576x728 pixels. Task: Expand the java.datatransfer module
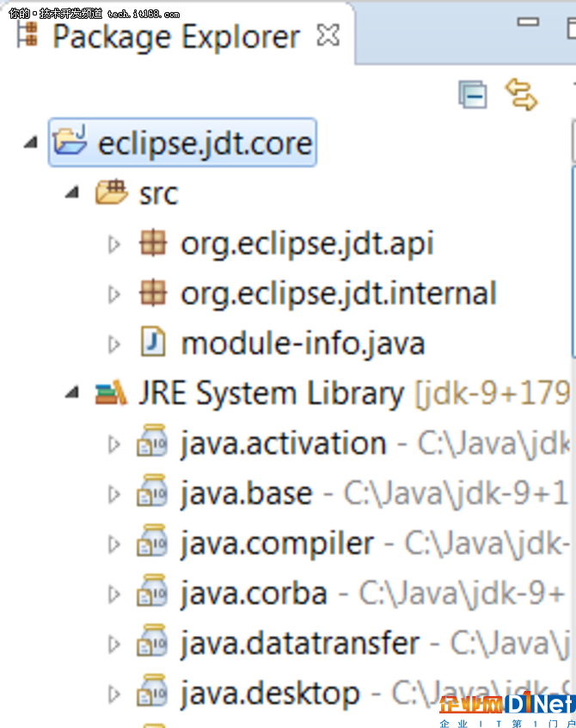tap(113, 645)
